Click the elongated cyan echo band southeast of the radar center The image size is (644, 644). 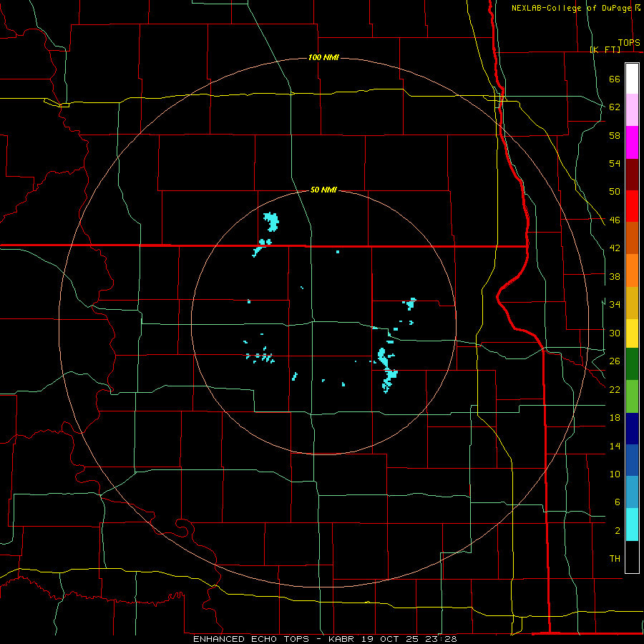(387, 371)
